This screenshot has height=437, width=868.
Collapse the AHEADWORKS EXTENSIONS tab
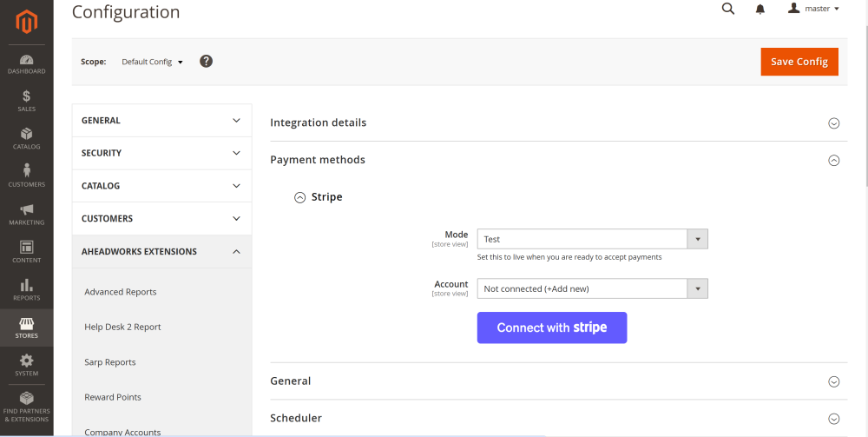(x=161, y=251)
